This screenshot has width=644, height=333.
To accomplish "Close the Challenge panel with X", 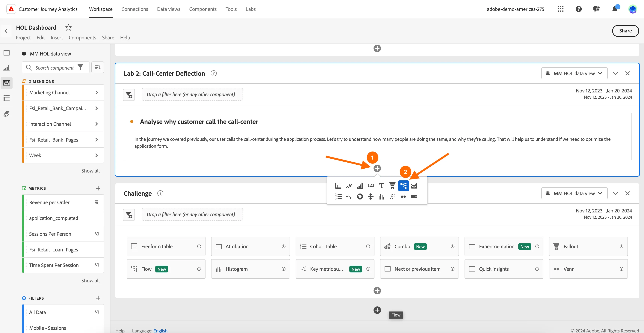I will (x=627, y=193).
